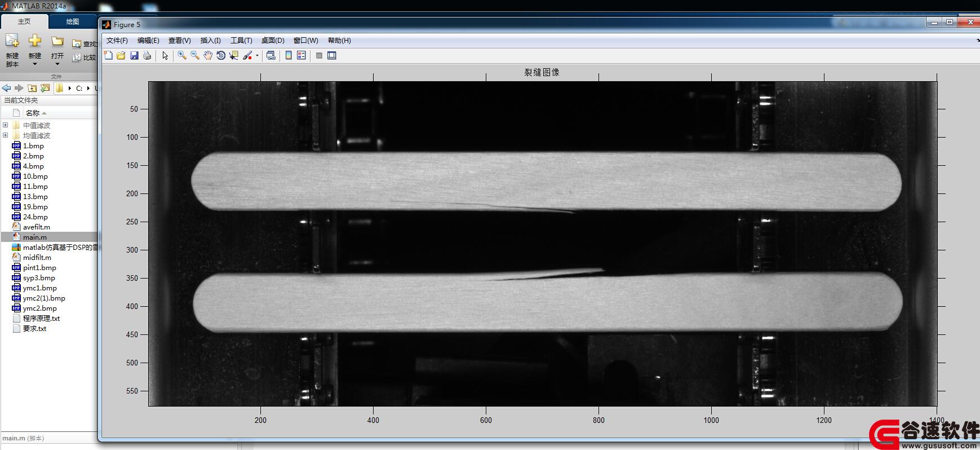Open the 工具(T) menu

tap(241, 41)
